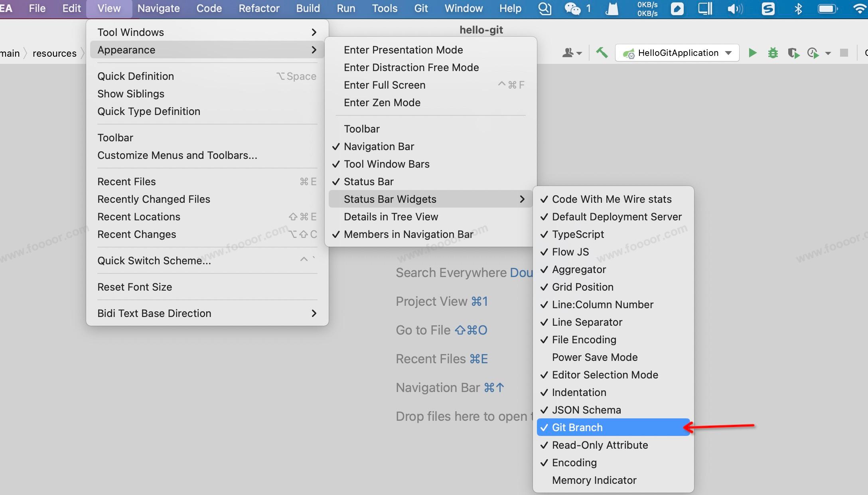Toggle the Git Branch widget
The height and width of the screenshot is (495, 868).
click(577, 427)
